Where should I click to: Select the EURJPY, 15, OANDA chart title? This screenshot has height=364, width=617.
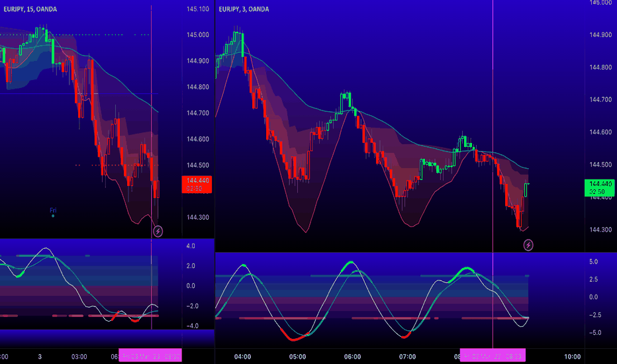(30, 9)
